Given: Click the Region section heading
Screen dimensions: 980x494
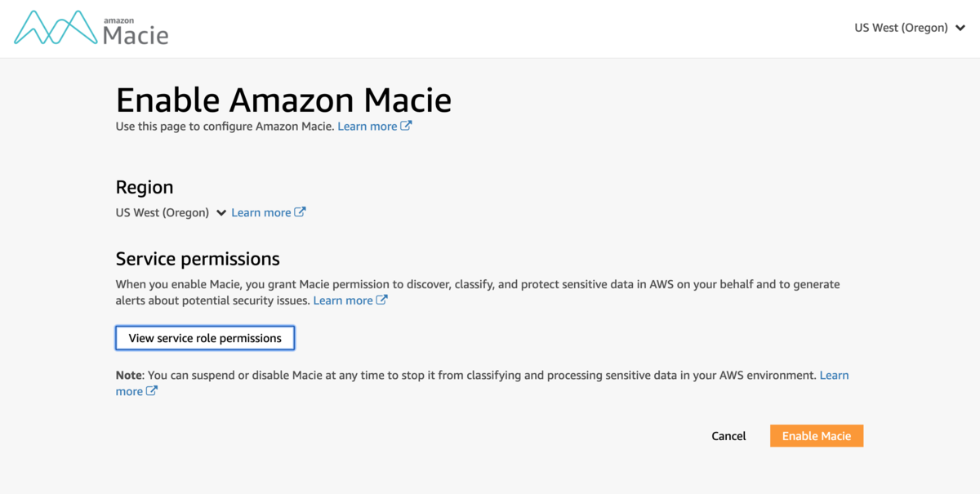Looking at the screenshot, I should point(145,186).
